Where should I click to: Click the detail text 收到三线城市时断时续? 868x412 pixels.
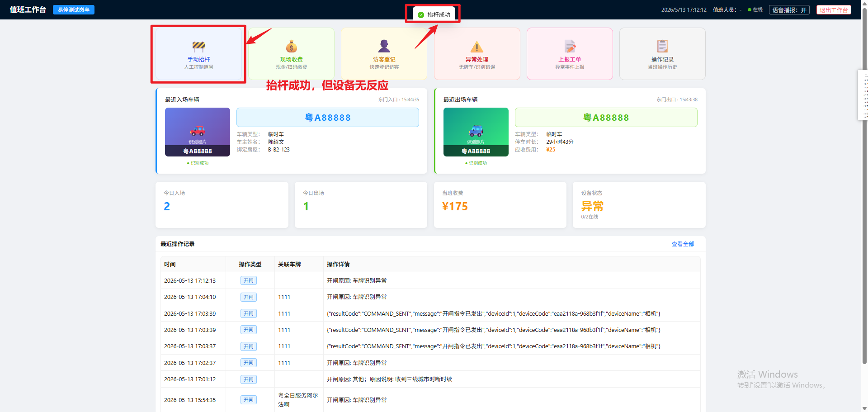pyautogui.click(x=424, y=379)
